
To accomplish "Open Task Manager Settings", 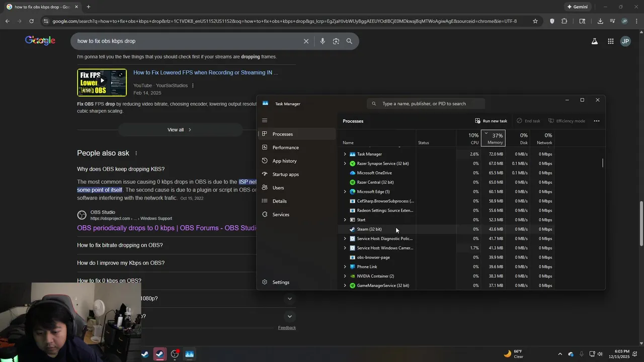I will coord(297,282).
